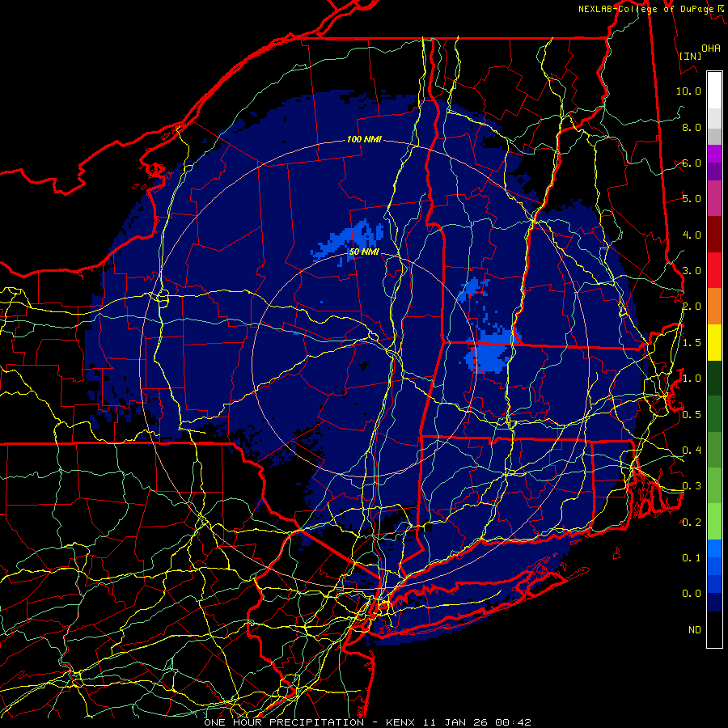Click the NEXLAB-College of DuPage credit text
Screen dimensions: 728x728
pos(645,9)
